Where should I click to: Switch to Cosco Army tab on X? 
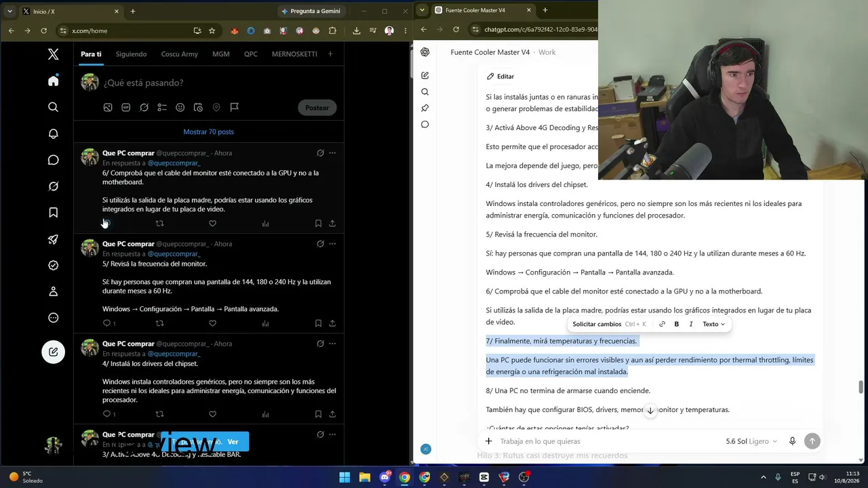(x=180, y=54)
